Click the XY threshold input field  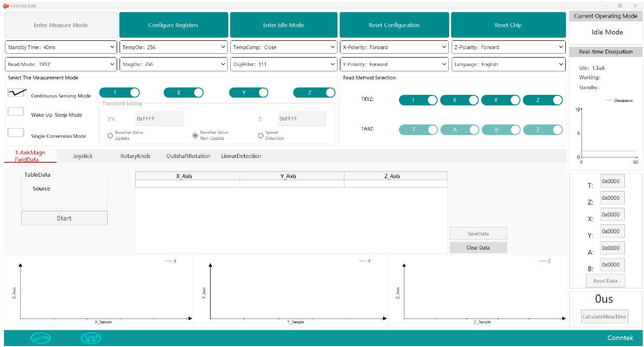pos(159,119)
